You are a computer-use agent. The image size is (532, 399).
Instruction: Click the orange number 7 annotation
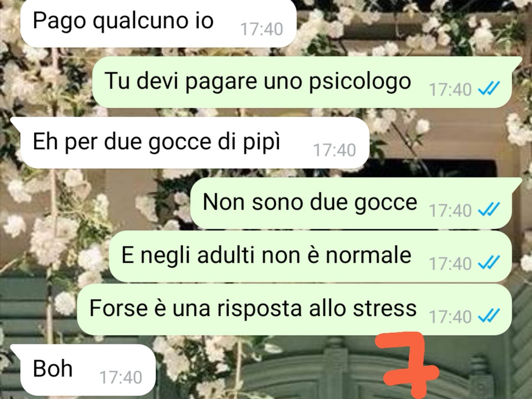tap(407, 366)
